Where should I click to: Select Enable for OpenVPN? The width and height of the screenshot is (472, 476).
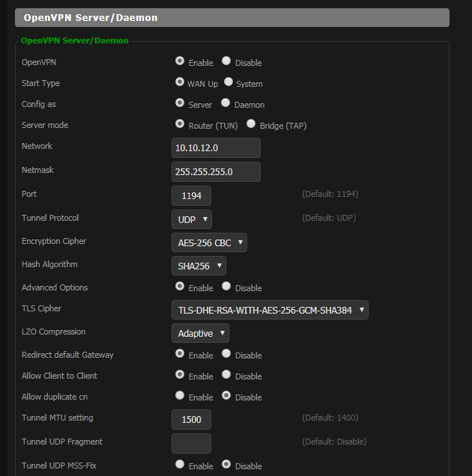[x=180, y=61]
